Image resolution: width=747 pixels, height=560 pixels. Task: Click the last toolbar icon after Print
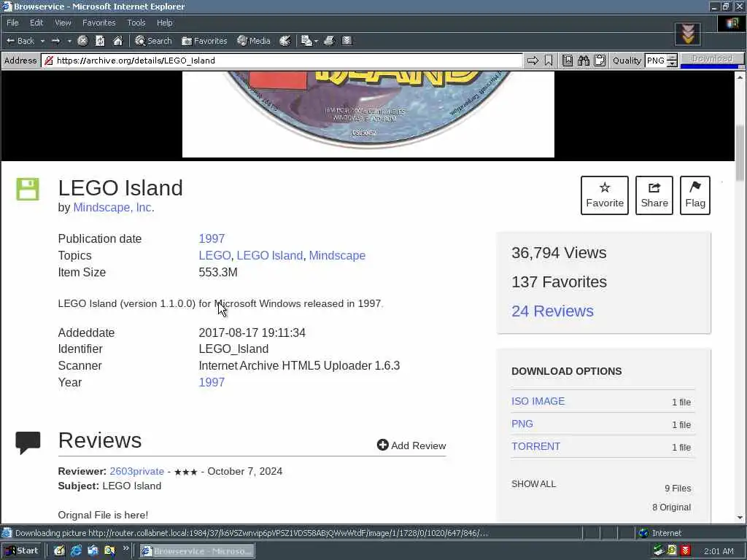pyautogui.click(x=347, y=41)
